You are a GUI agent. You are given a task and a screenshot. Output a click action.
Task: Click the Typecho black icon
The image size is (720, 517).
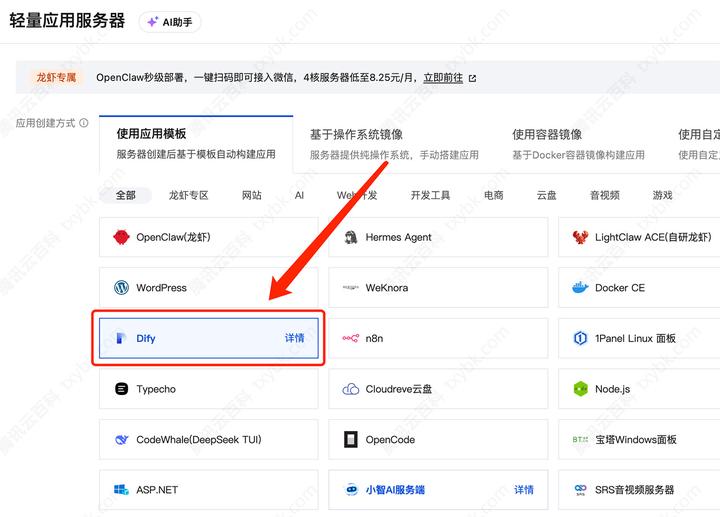click(121, 389)
